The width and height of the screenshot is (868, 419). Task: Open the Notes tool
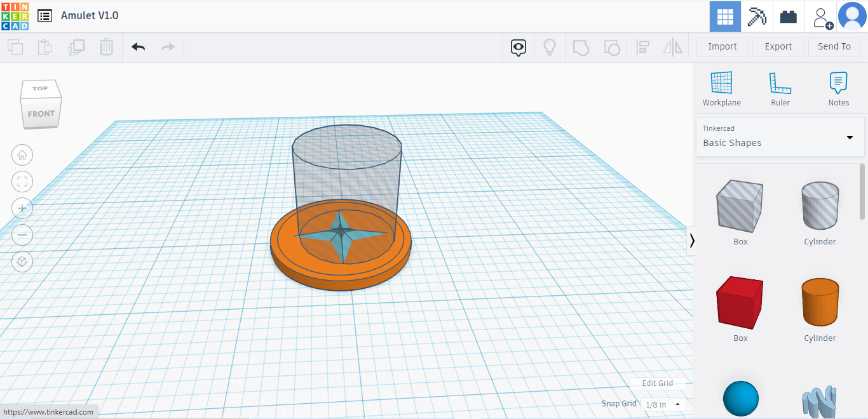click(x=839, y=89)
